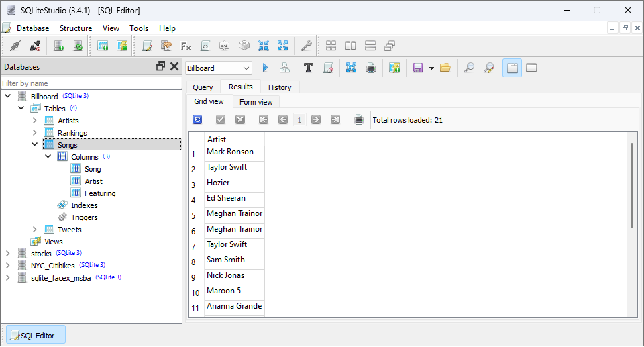Screen dimensions: 644x347
Task: Open the View menu
Action: click(x=111, y=28)
